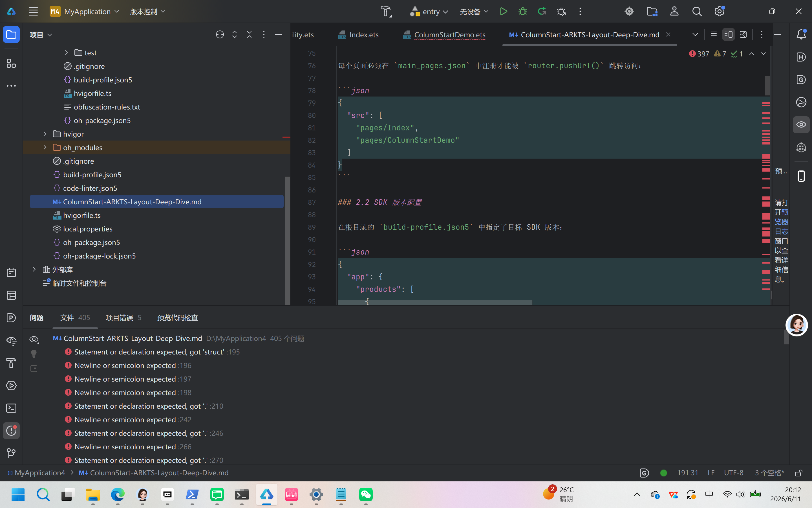This screenshot has width=812, height=508.
Task: Click the Run entry play button
Action: click(x=503, y=11)
